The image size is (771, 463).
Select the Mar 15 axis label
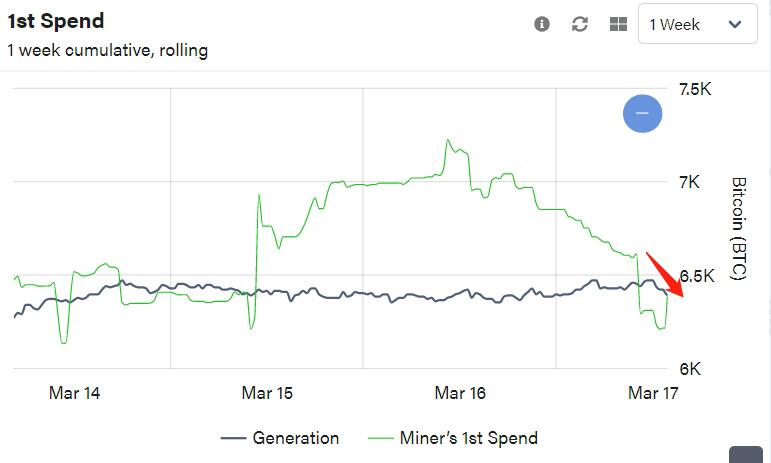[267, 393]
